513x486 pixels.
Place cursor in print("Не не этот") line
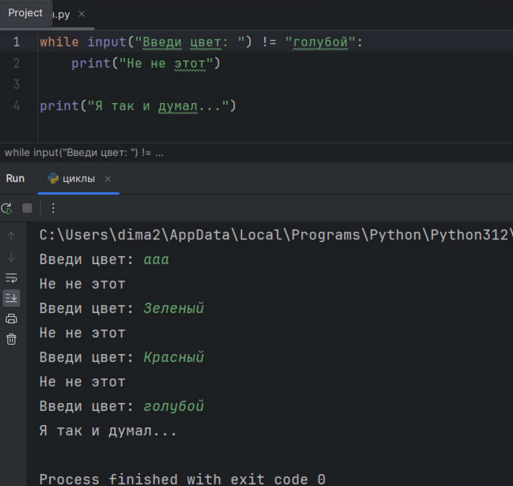pos(146,63)
